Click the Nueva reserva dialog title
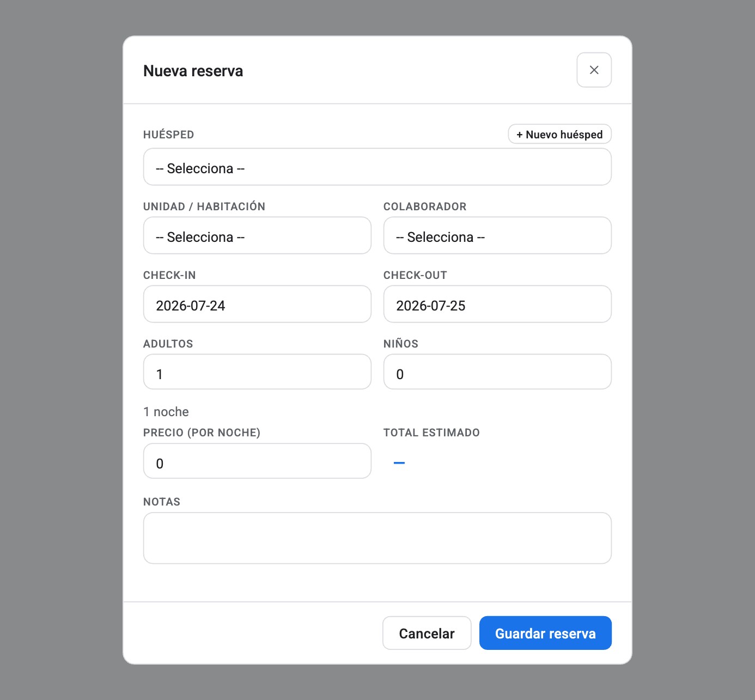 click(193, 71)
